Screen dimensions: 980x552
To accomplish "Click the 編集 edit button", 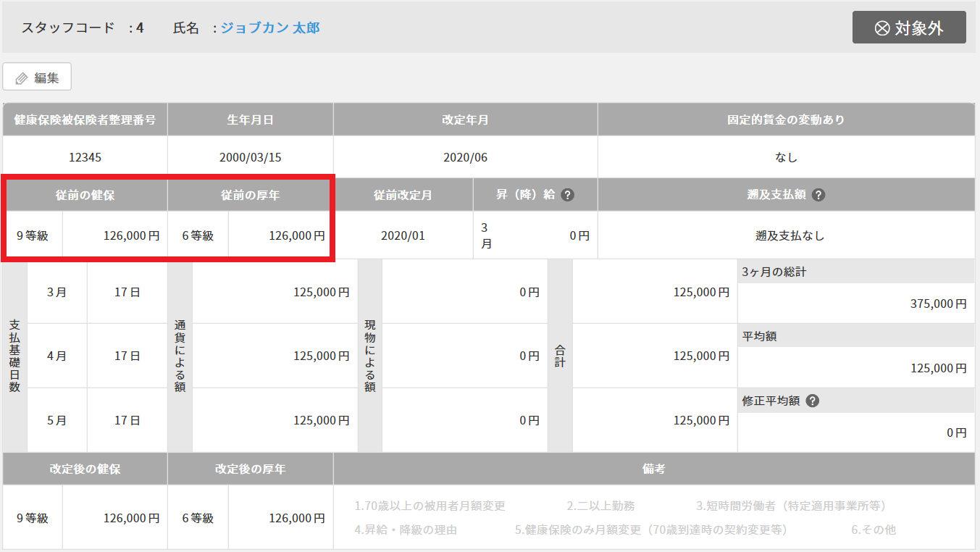I will (x=37, y=78).
